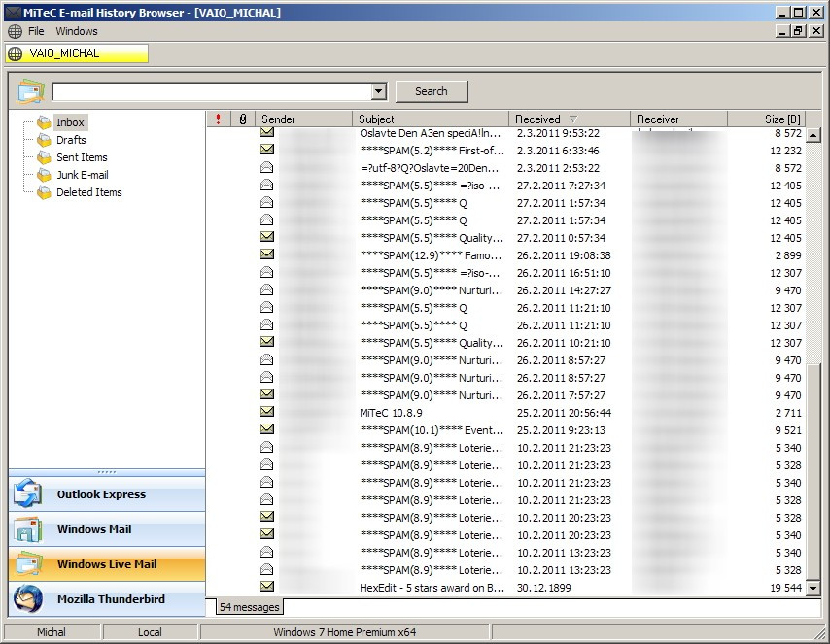Sort by the attachment paperclip column

coord(243,119)
